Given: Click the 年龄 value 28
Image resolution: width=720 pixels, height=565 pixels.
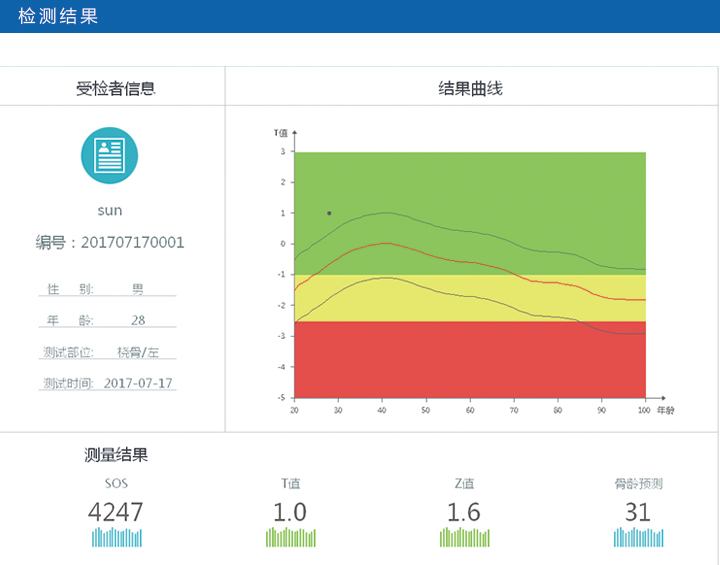Looking at the screenshot, I should pos(138,320).
